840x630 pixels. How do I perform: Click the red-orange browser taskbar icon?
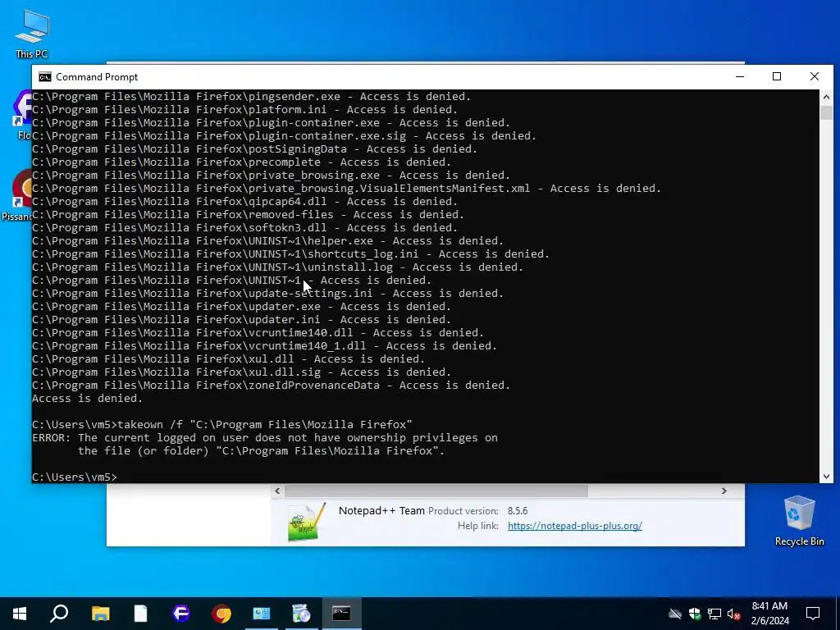pyautogui.click(x=221, y=614)
